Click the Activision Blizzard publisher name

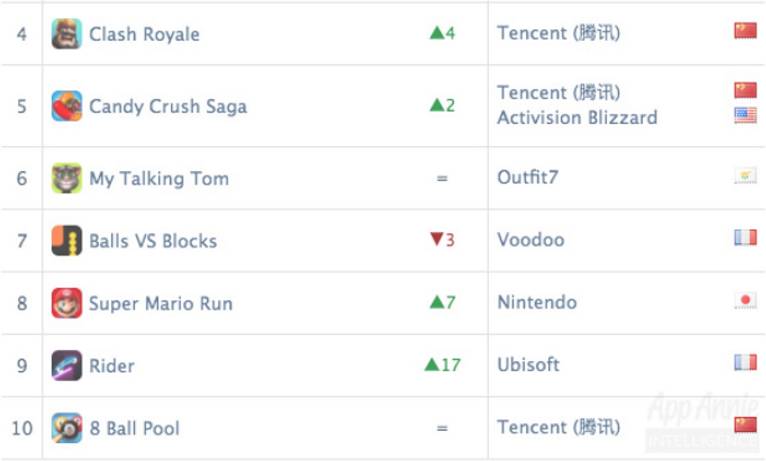point(577,118)
